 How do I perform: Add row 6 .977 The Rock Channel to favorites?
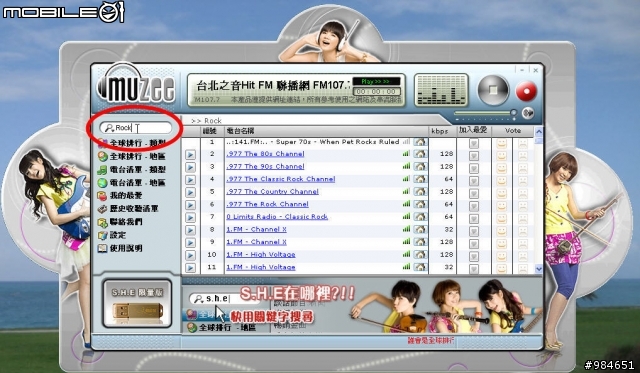473,206
